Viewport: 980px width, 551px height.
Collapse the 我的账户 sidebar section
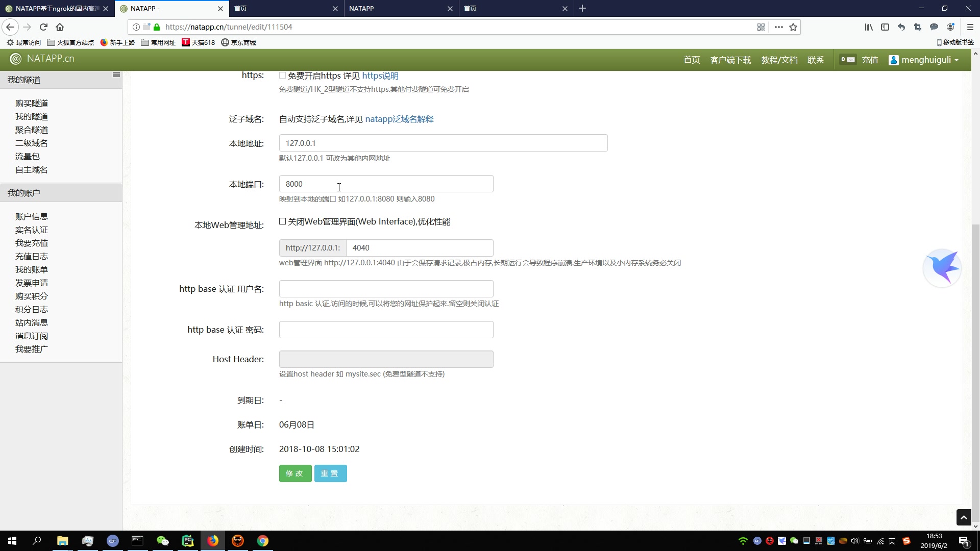[61, 193]
